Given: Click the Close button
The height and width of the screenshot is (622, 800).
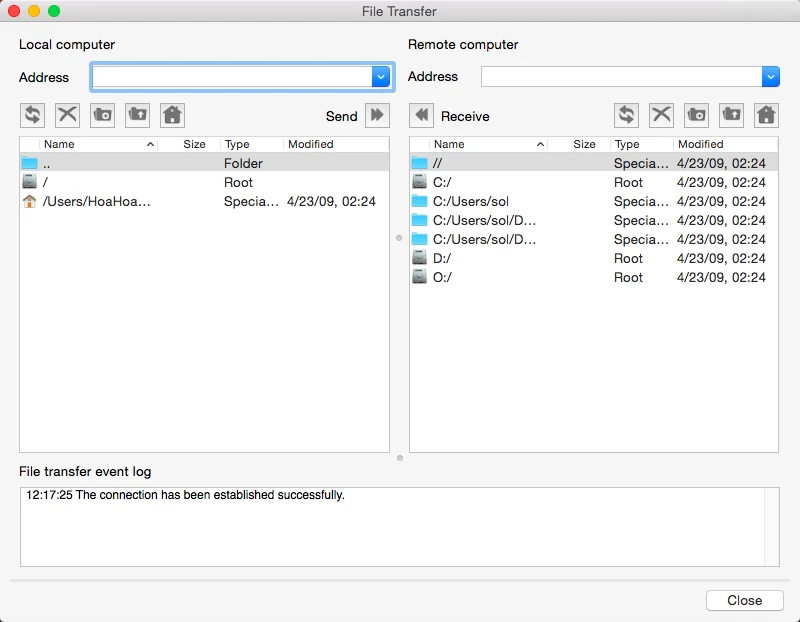Looking at the screenshot, I should tap(744, 600).
